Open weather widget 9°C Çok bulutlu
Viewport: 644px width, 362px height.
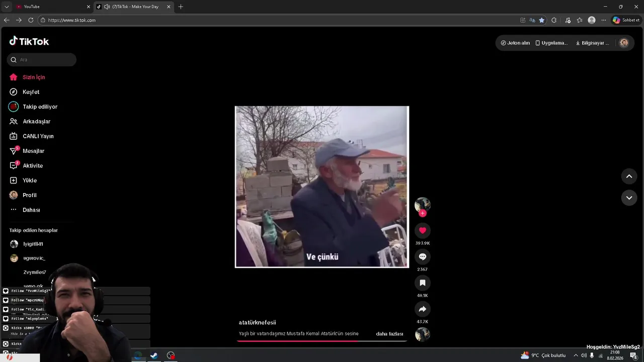coord(543,355)
